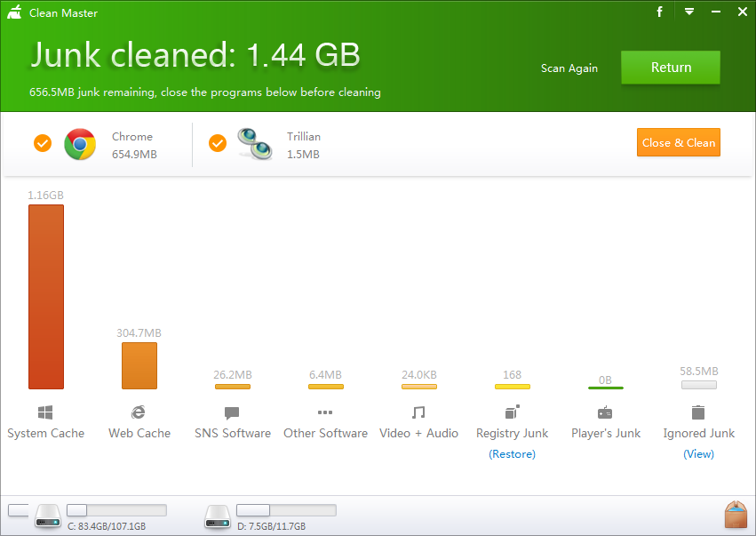The image size is (756, 536).
Task: Open the Facebook share icon in title bar
Action: [x=659, y=12]
